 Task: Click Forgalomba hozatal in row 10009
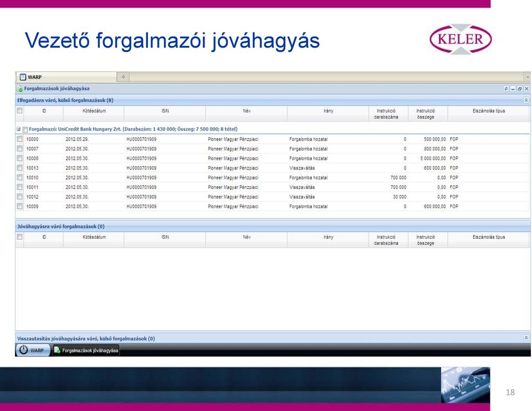(x=309, y=206)
